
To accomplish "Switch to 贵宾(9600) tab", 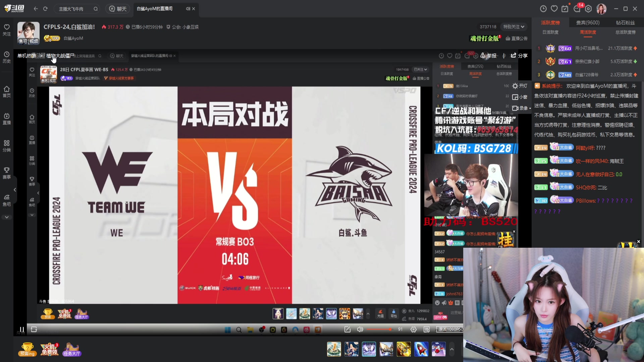I will tap(588, 23).
